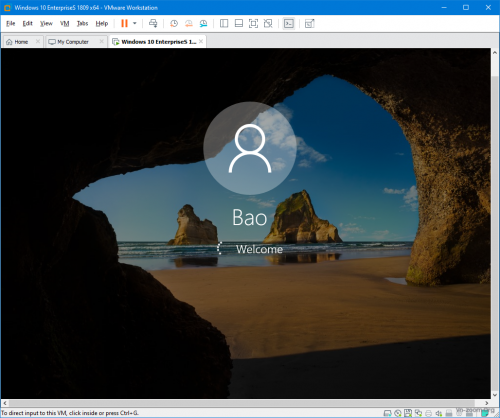
Task: Switch to the My Computer tab
Action: click(x=72, y=42)
